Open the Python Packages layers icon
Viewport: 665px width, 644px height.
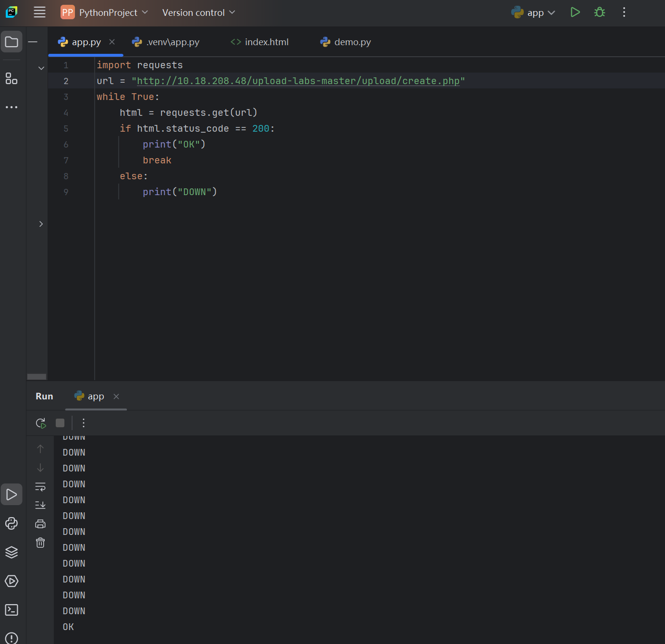12,552
